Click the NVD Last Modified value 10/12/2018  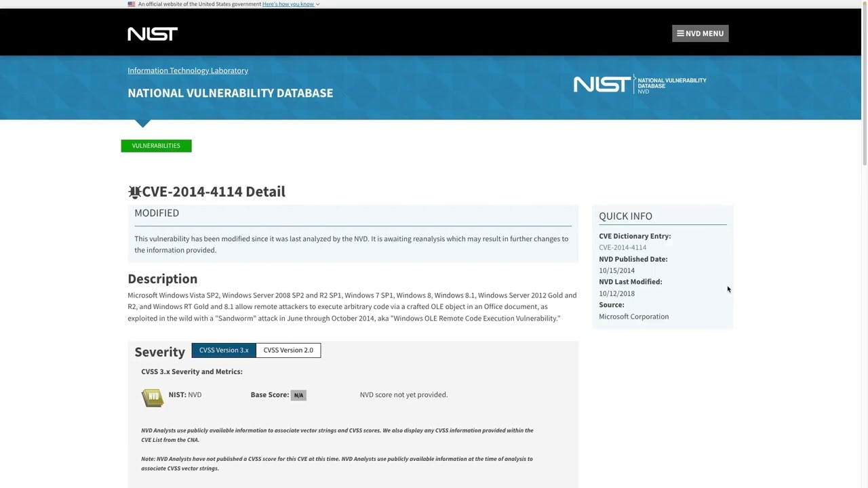[x=617, y=293]
